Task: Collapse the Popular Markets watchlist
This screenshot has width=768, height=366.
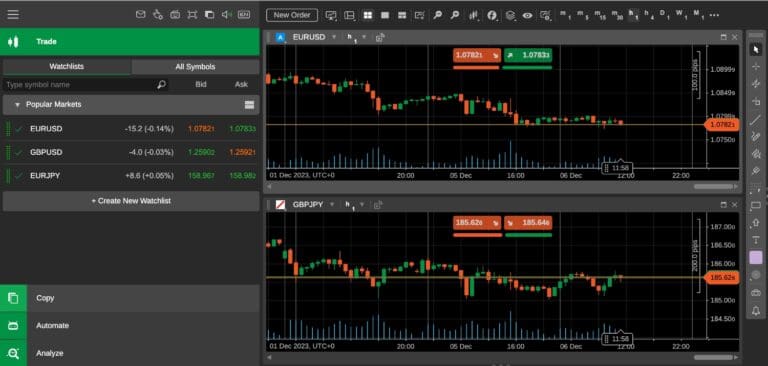Action: (x=18, y=105)
